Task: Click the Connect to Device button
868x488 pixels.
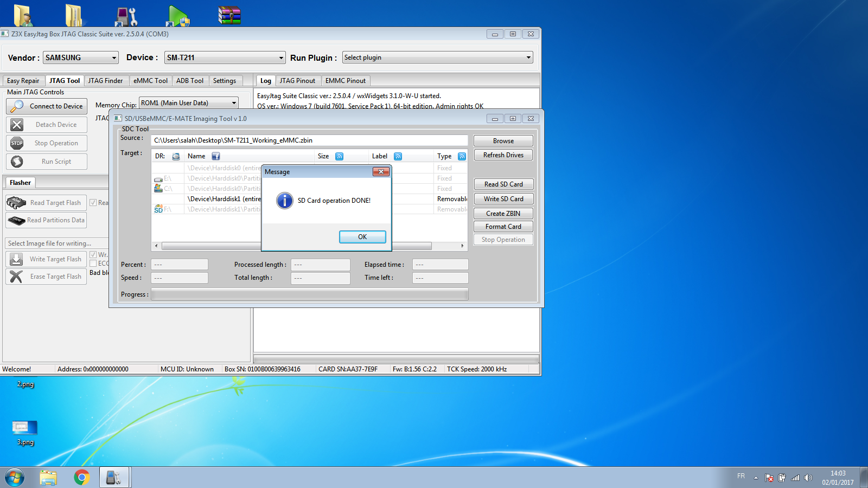Action: coord(47,106)
